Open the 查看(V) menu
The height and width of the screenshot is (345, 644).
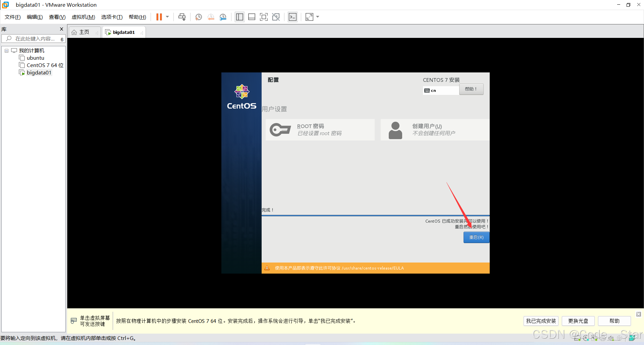pyautogui.click(x=57, y=17)
